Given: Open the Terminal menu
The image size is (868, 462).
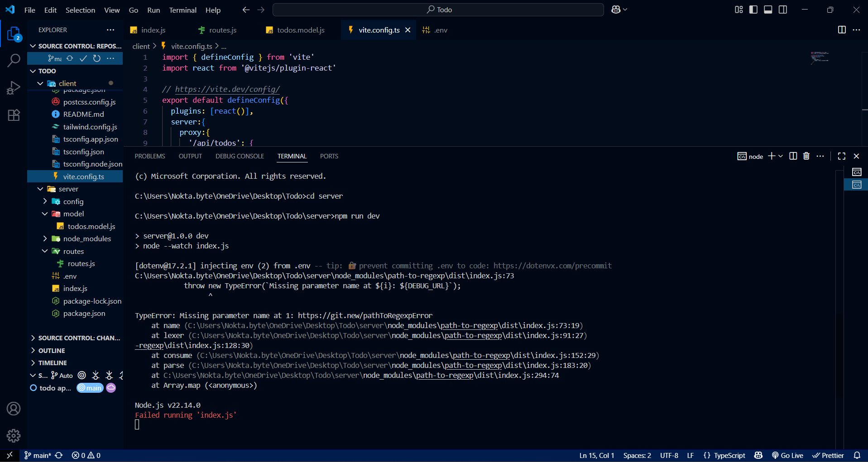Looking at the screenshot, I should pos(182,10).
